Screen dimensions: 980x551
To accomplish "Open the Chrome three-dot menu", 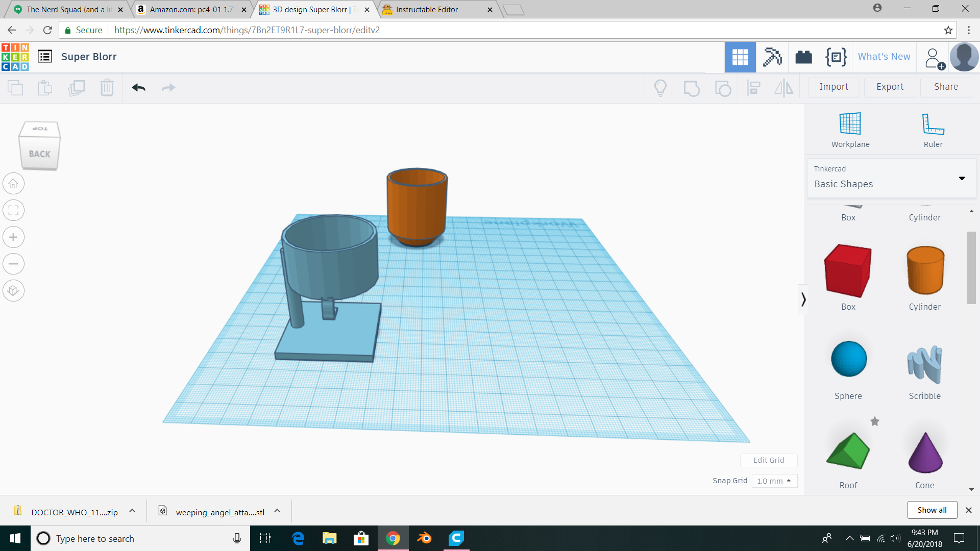I will click(x=969, y=30).
